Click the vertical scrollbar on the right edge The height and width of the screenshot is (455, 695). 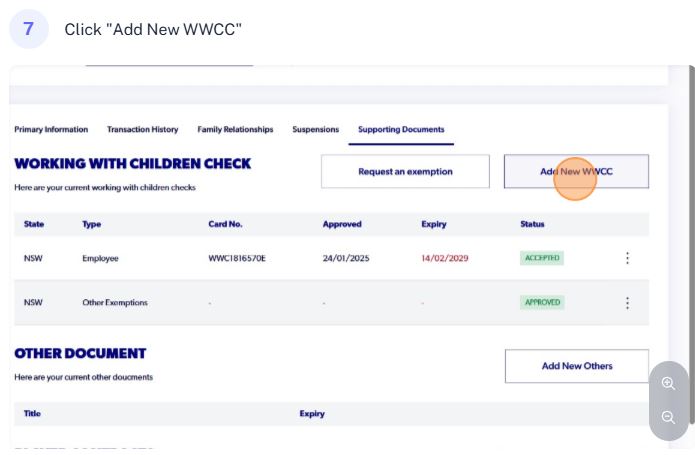click(691, 244)
